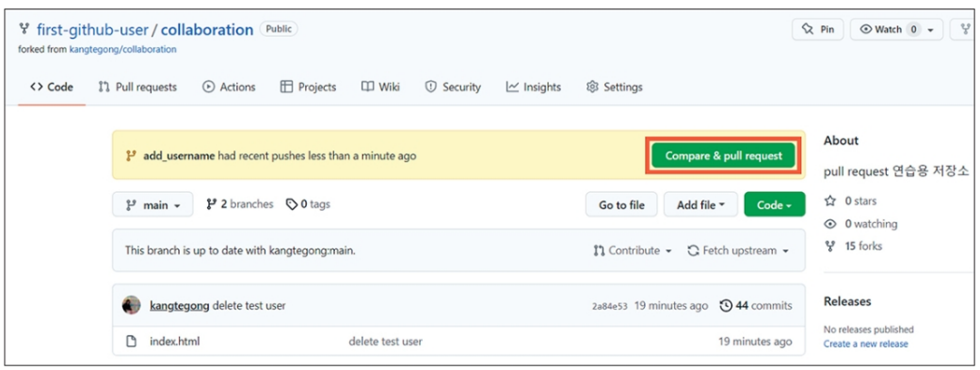Click the fork icon beside the repository name
The image size is (980, 370).
coord(24,29)
